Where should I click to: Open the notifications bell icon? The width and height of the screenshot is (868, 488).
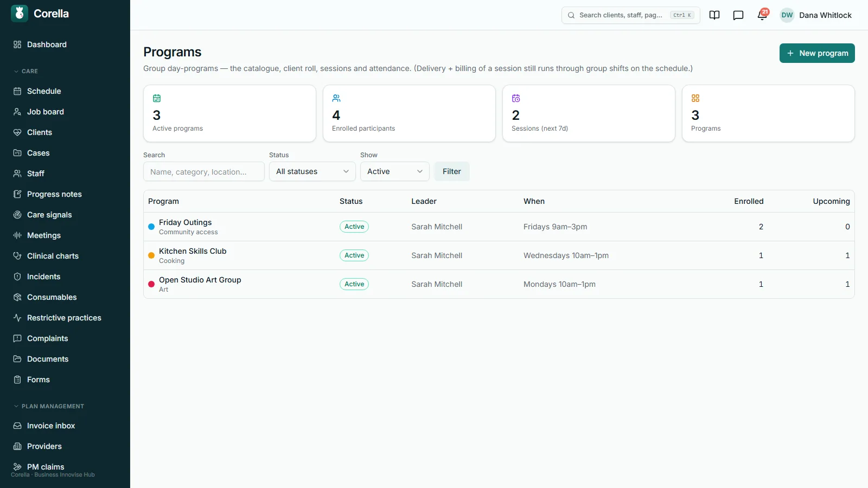click(762, 15)
